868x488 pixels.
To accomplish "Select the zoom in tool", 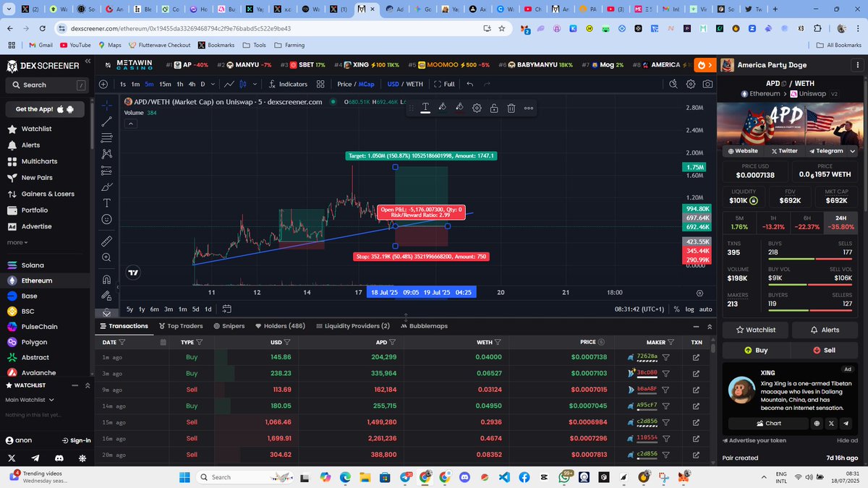I will 107,257.
